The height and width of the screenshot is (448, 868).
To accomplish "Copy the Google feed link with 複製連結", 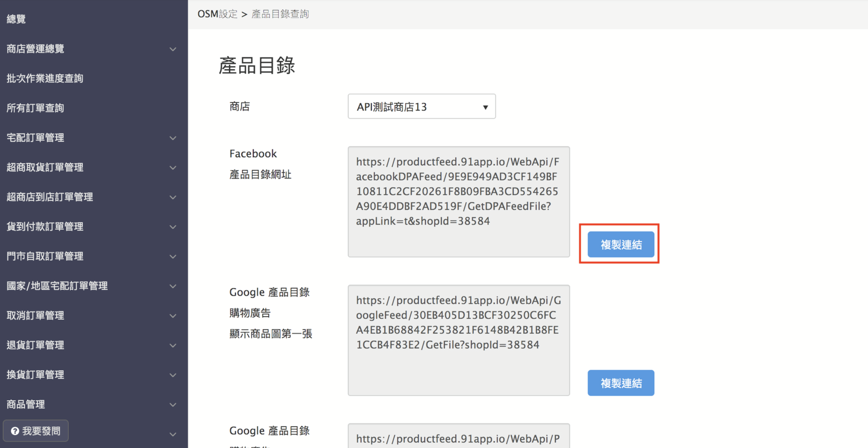I will point(621,383).
